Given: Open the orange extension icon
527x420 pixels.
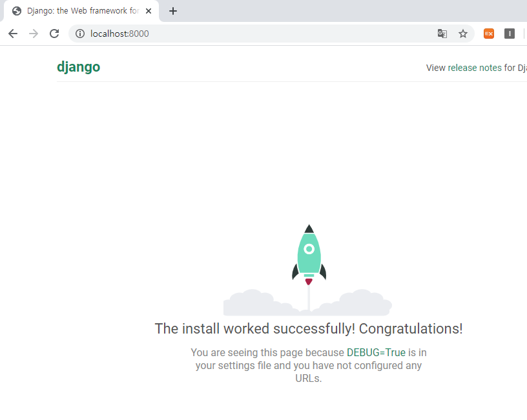Looking at the screenshot, I should [489, 34].
